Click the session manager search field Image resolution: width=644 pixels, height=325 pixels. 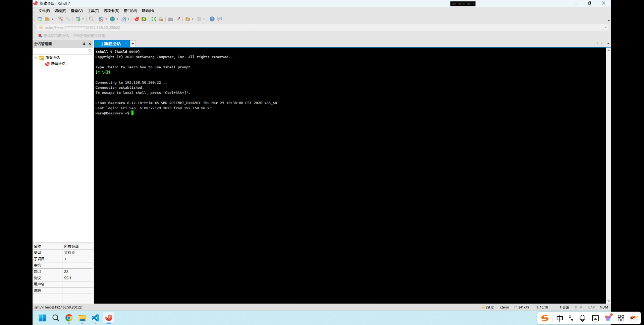[63, 51]
